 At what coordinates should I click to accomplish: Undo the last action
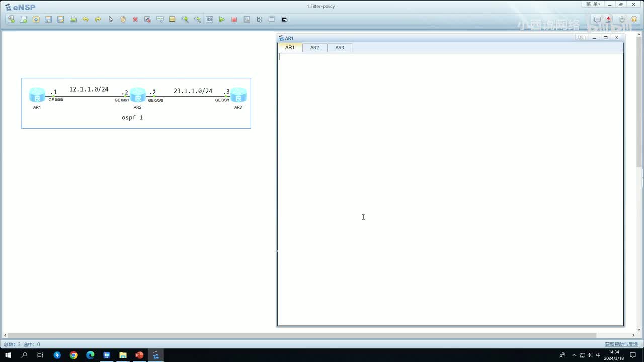86,19
